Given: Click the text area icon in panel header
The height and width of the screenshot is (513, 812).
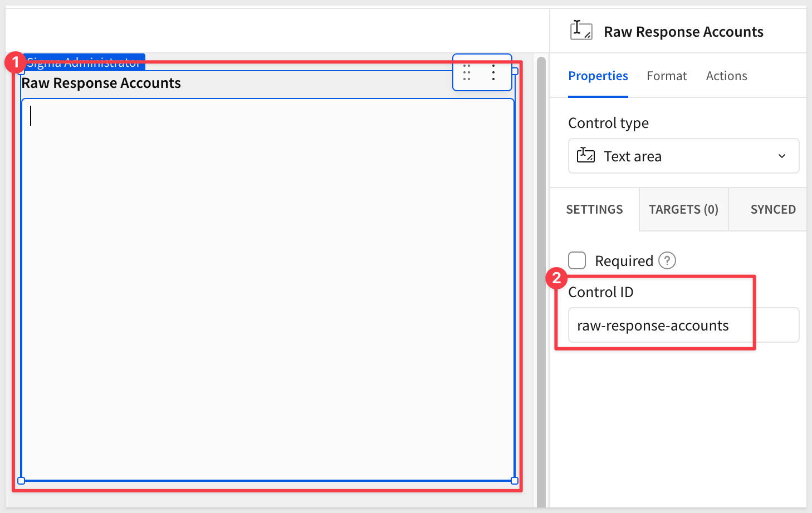Looking at the screenshot, I should tap(581, 31).
